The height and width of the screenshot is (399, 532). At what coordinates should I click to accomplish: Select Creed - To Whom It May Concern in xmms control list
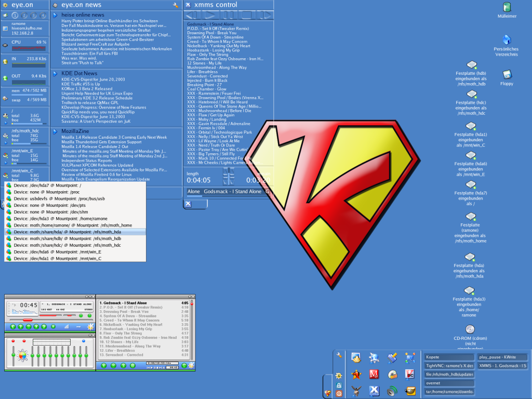coord(217,42)
